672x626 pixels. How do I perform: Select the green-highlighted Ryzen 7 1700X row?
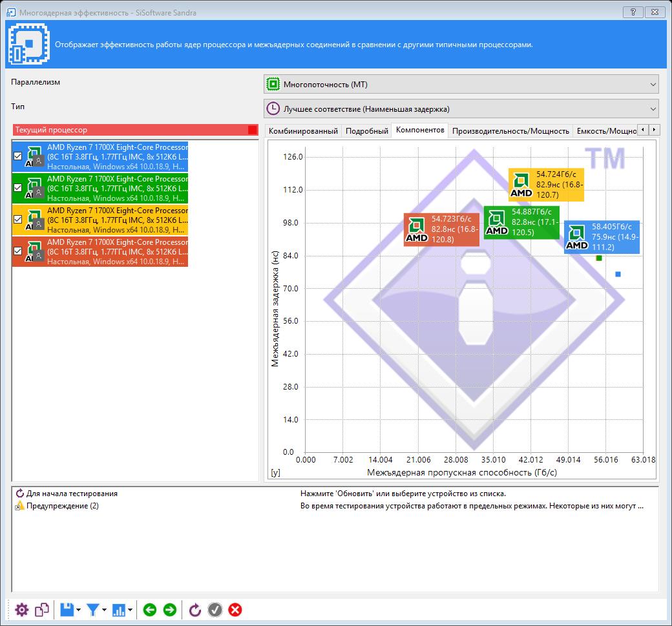100,188
